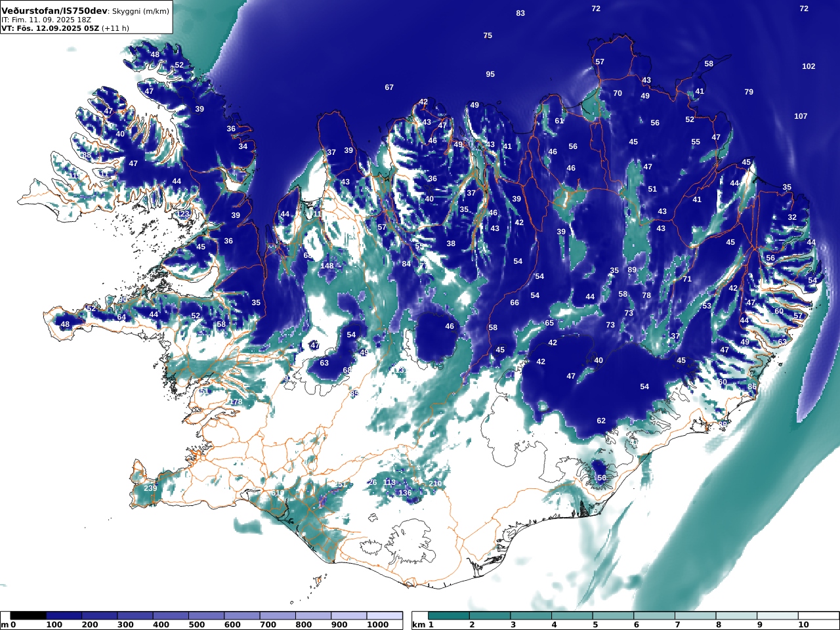
Task: Click the visibility value 210 on the map
Action: click(x=435, y=484)
